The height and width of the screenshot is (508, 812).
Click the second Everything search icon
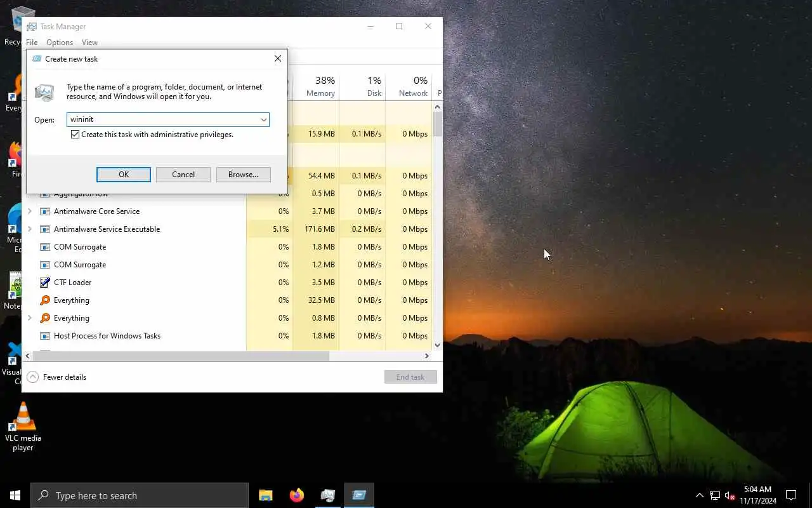point(45,318)
